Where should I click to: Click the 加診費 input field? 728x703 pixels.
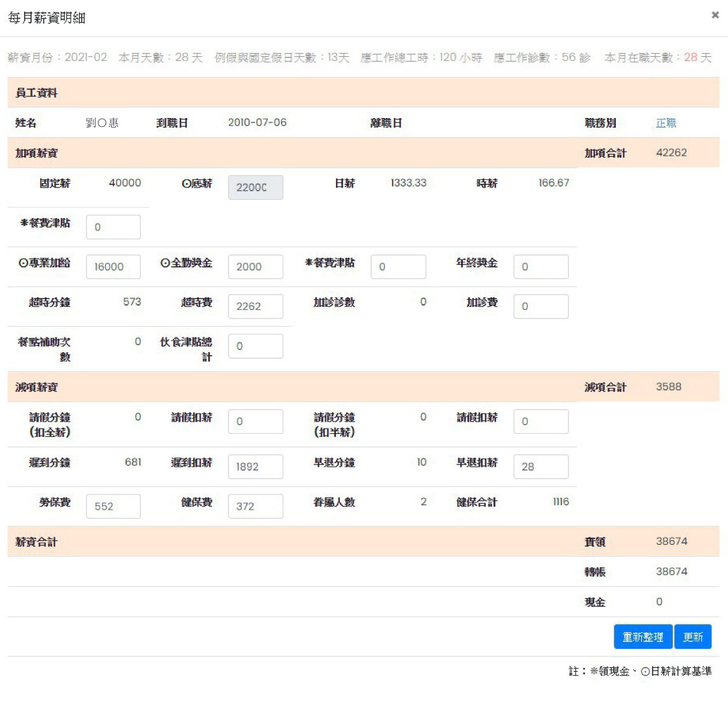(x=541, y=306)
